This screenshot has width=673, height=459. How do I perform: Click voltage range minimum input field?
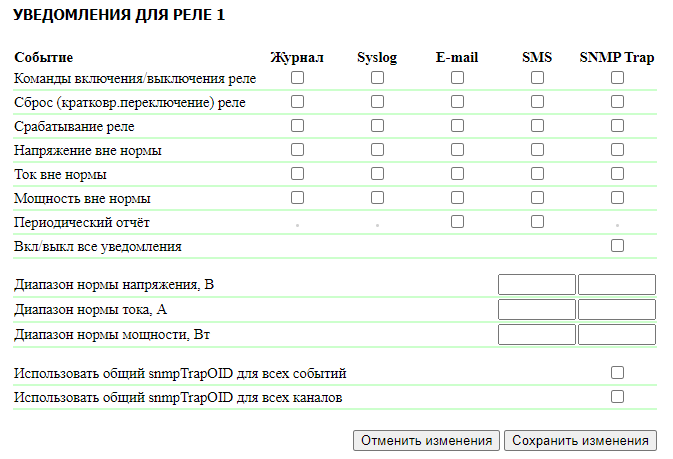tap(537, 285)
